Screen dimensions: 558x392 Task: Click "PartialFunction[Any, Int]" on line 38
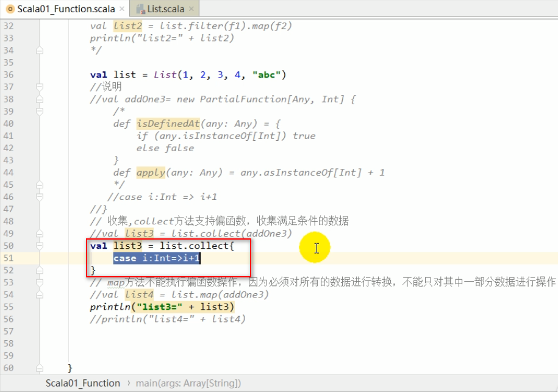(272, 99)
